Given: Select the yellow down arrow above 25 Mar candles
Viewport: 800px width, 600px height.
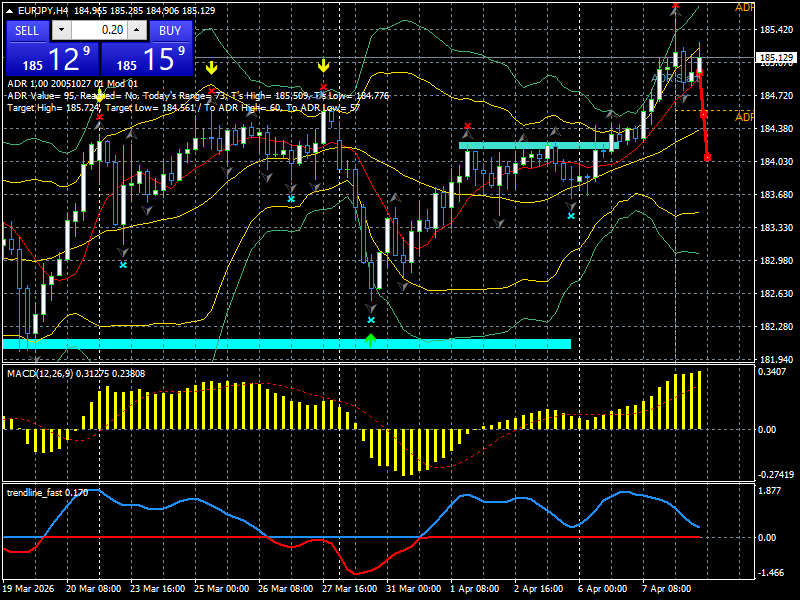Looking at the screenshot, I should (211, 67).
